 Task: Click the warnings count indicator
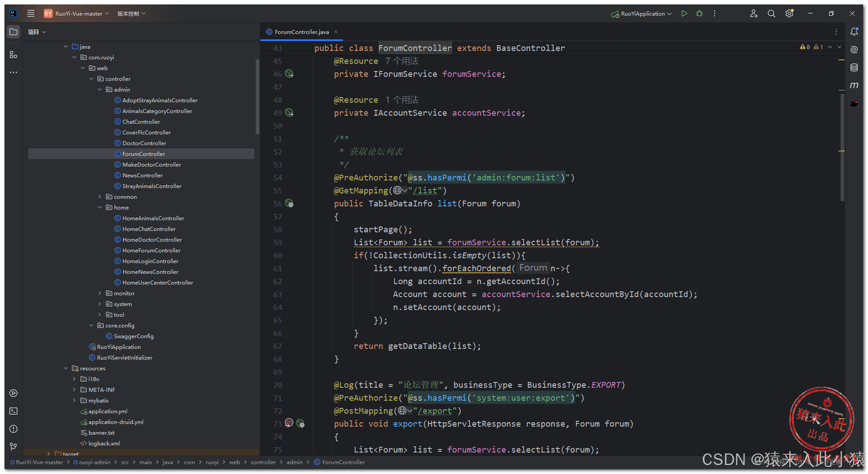[x=805, y=47]
